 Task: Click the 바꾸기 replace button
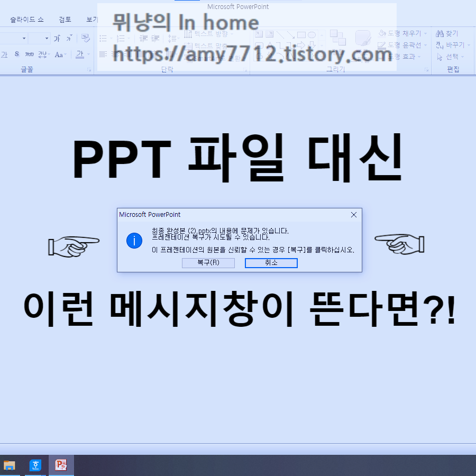click(x=452, y=45)
